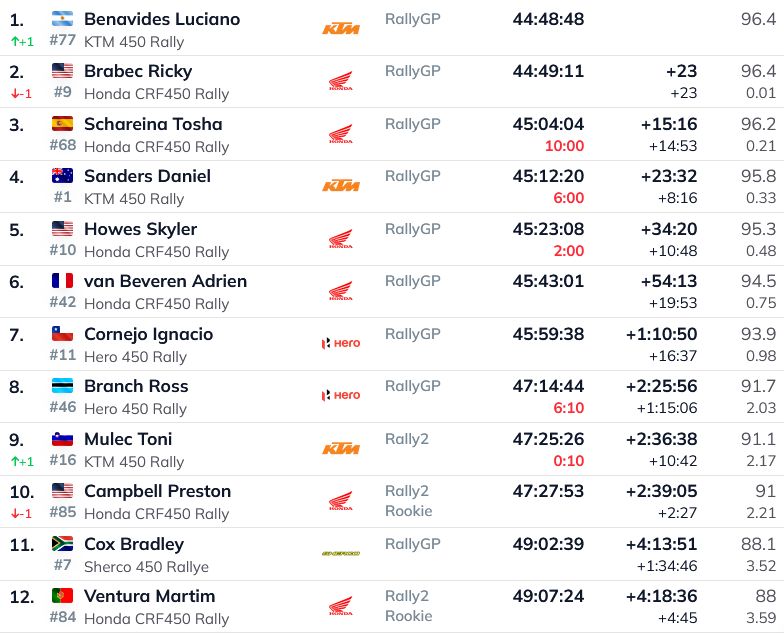This screenshot has width=784, height=634.
Task: Open Campbell Preston's rider name link
Action: pos(157,491)
